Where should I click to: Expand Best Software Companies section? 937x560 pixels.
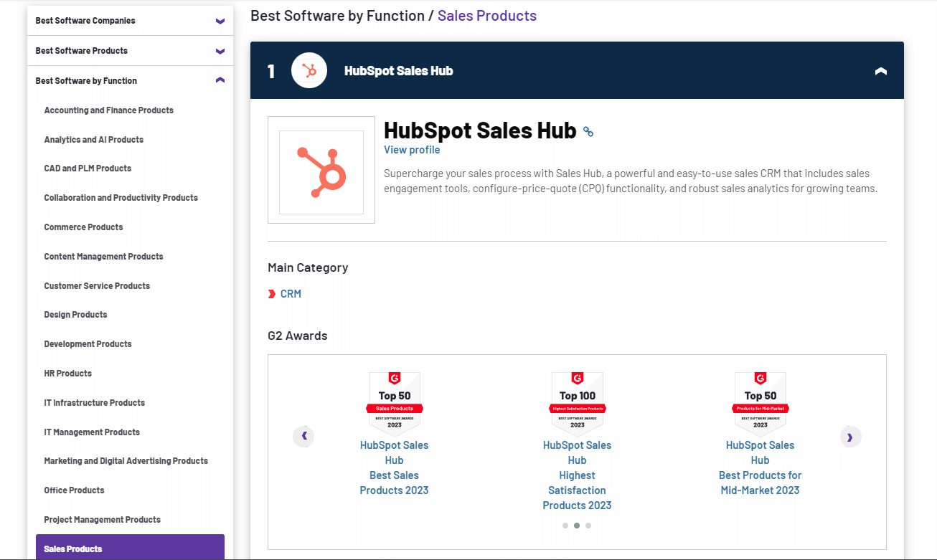click(x=130, y=21)
